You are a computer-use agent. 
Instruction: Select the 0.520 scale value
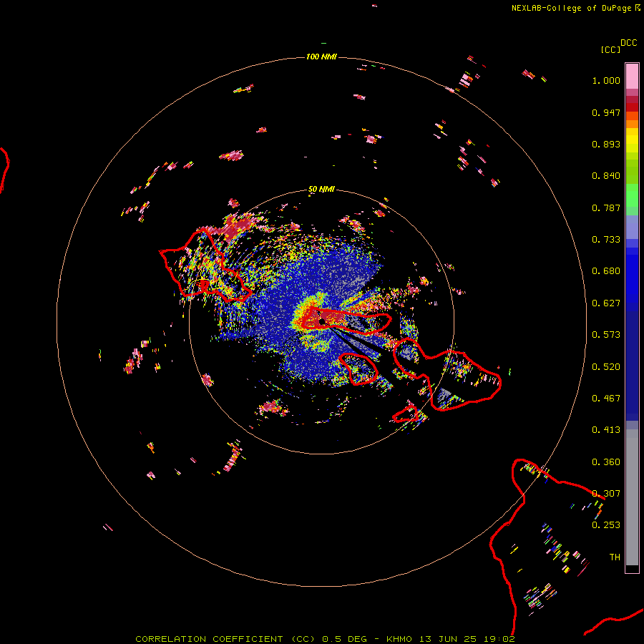(606, 367)
